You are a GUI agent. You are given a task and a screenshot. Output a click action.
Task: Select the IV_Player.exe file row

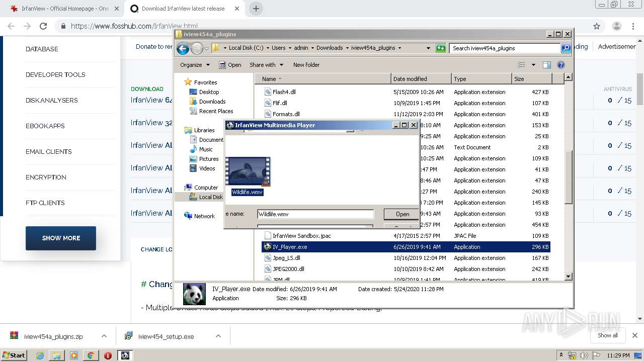pyautogui.click(x=407, y=247)
